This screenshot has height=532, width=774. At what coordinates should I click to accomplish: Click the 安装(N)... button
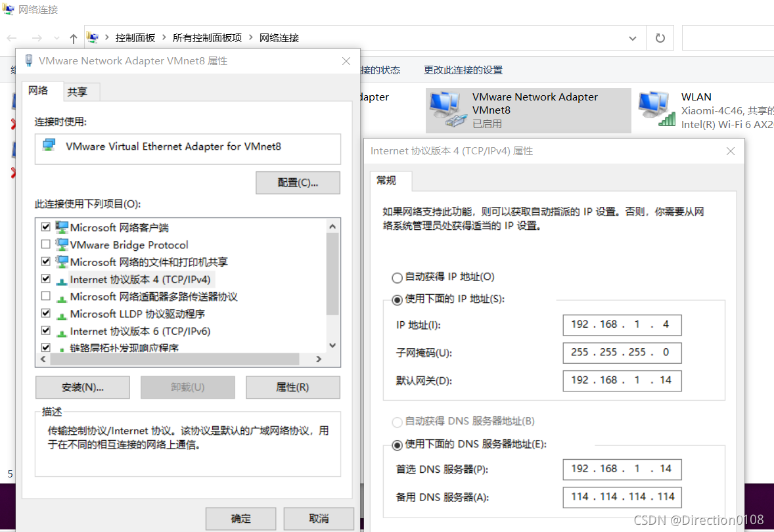coord(82,388)
